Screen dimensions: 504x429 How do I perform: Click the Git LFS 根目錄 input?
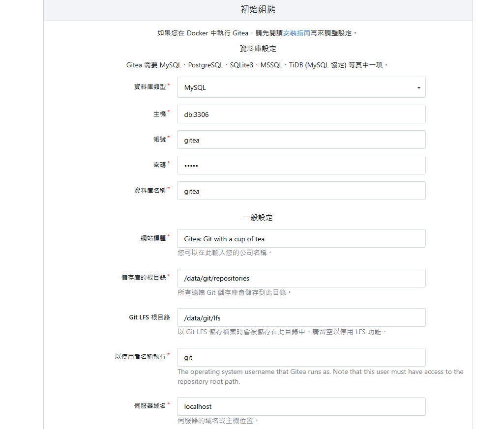tap(301, 317)
